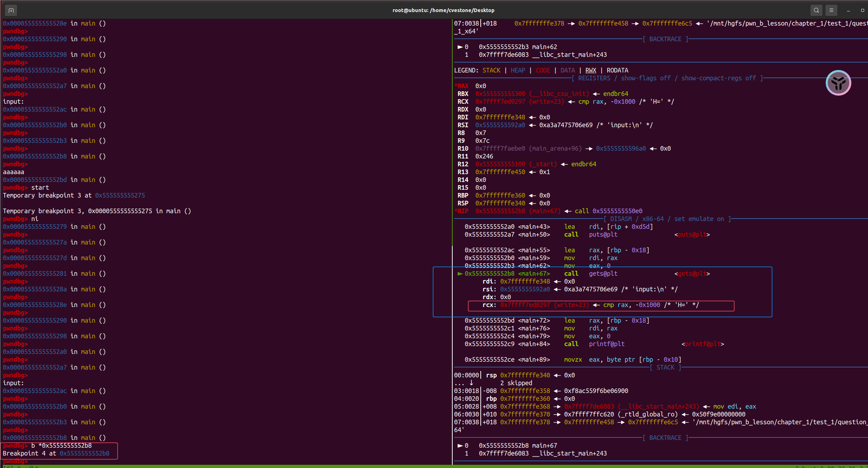Maximize the terminal window
The width and height of the screenshot is (868, 468).
[x=862, y=10]
